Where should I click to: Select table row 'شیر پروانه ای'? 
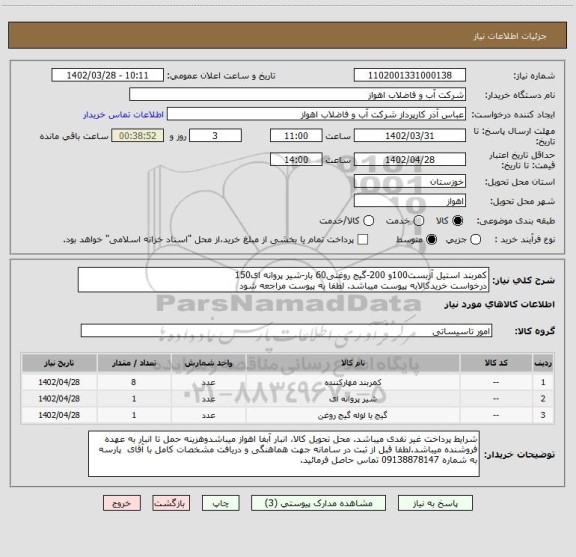(x=288, y=399)
